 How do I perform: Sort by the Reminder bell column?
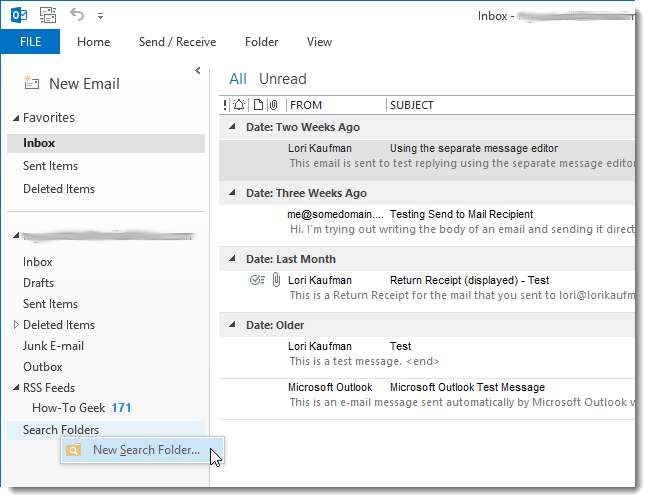pyautogui.click(x=239, y=105)
